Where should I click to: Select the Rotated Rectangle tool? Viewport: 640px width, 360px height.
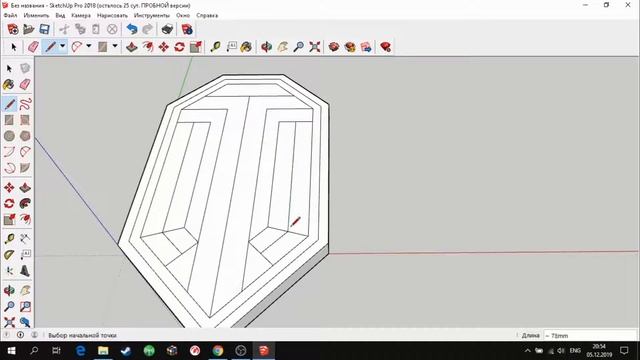click(x=25, y=120)
